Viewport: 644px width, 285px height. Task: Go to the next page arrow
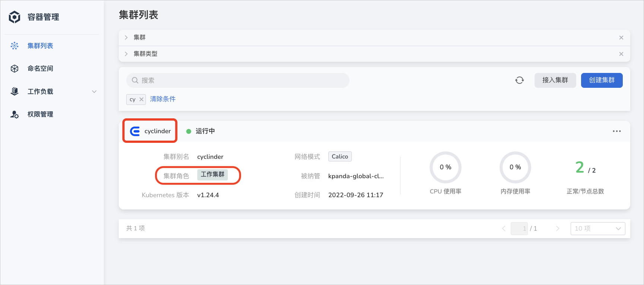558,228
